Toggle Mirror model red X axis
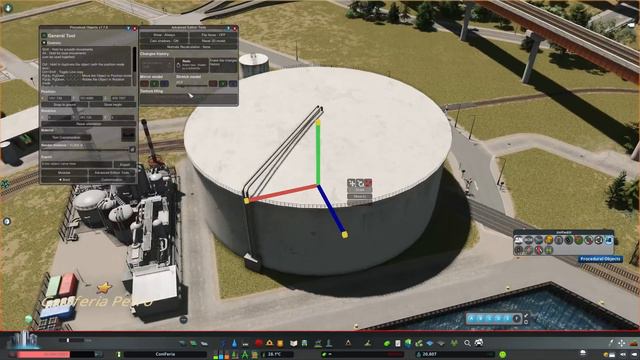 (144, 84)
